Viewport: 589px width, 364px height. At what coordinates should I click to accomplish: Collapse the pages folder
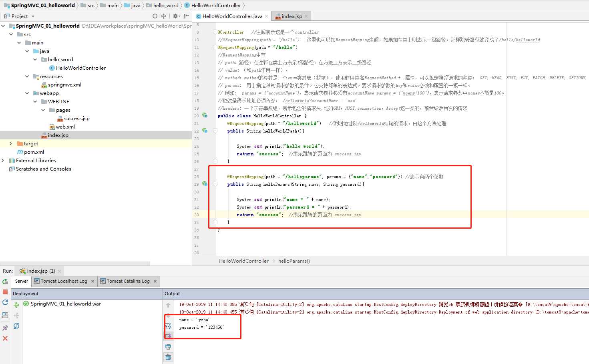coord(43,110)
